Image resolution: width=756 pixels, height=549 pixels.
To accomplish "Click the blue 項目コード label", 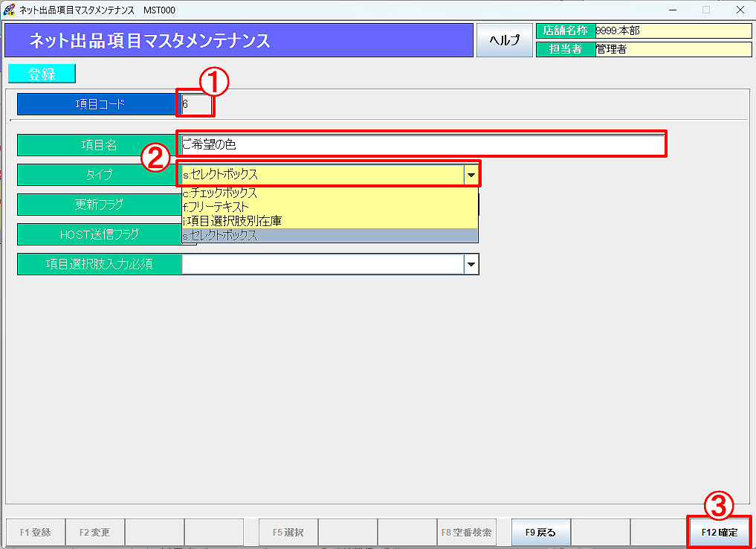I will pos(100,104).
